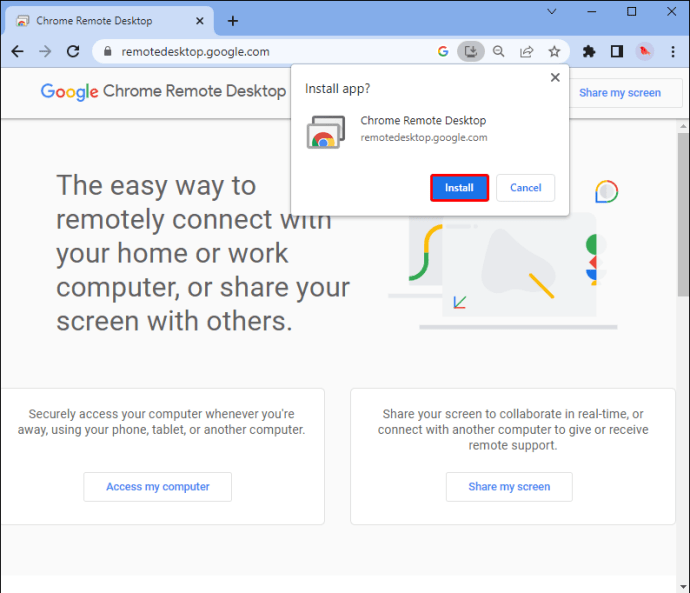
Task: Click Share my screen in header
Action: point(620,93)
